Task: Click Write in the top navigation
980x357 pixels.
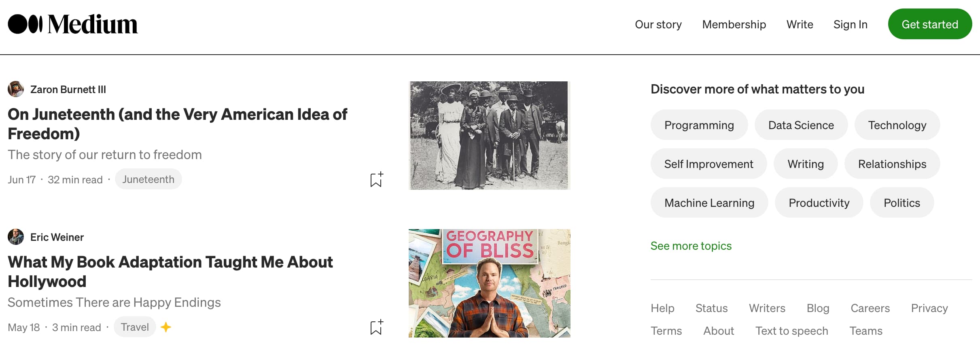Action: [800, 24]
